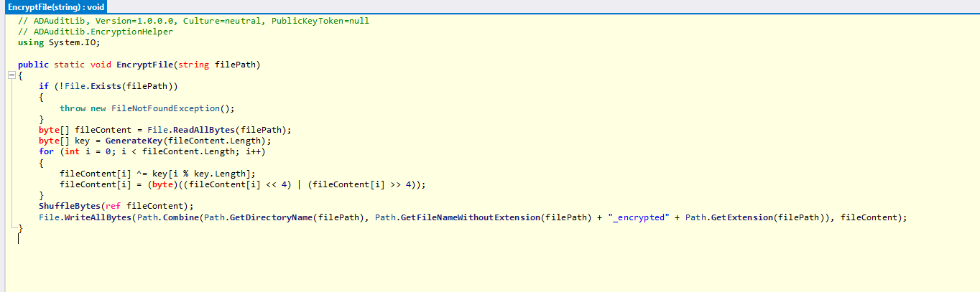Open the ShuffleBytes method reference

70,206
